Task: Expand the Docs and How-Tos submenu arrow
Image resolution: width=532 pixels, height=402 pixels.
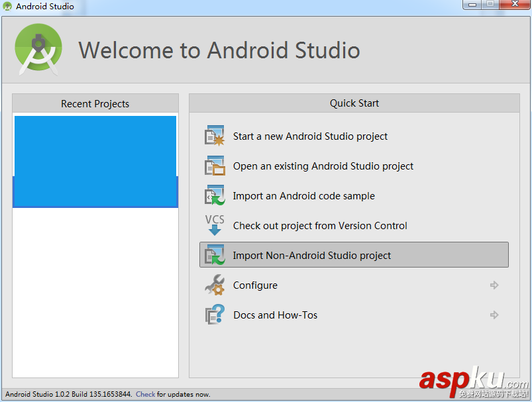Action: coord(494,315)
